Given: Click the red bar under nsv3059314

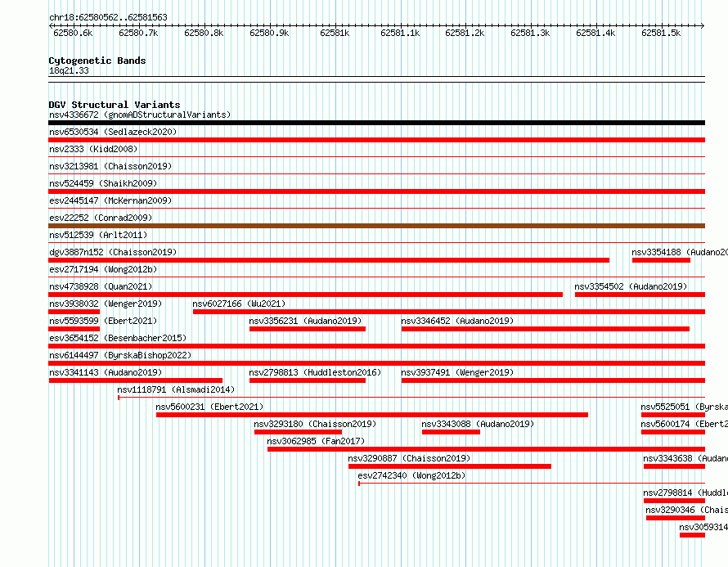Looking at the screenshot, I should click(692, 535).
